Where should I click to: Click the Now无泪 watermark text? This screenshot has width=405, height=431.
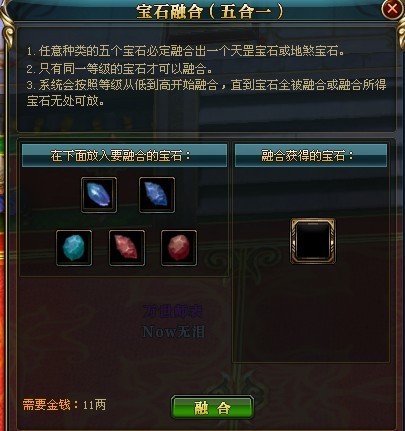174,332
